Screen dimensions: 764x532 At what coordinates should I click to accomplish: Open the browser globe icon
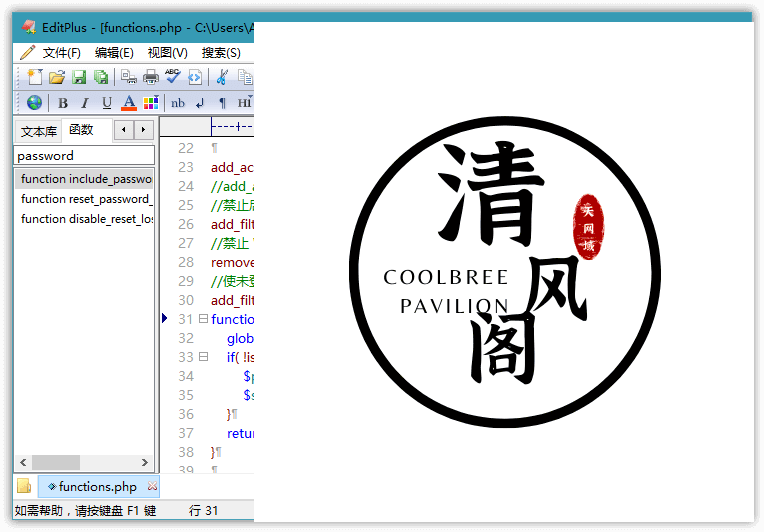(35, 103)
